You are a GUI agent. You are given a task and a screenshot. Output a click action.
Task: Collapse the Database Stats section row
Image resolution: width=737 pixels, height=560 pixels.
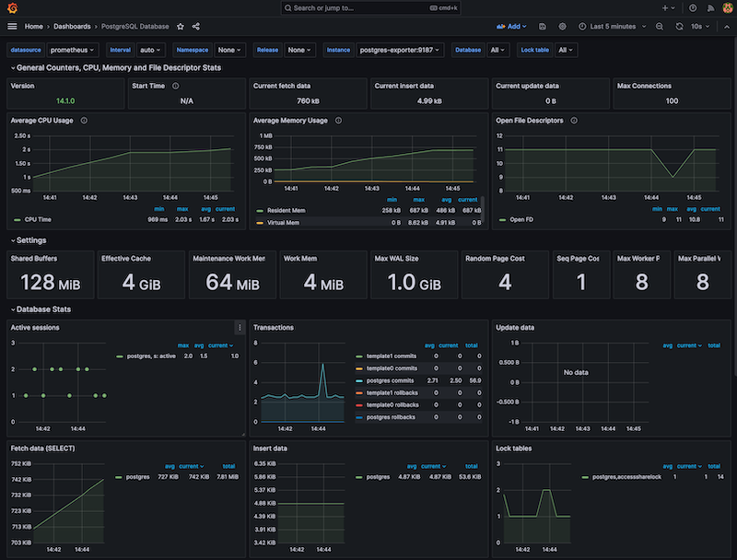[x=41, y=309]
